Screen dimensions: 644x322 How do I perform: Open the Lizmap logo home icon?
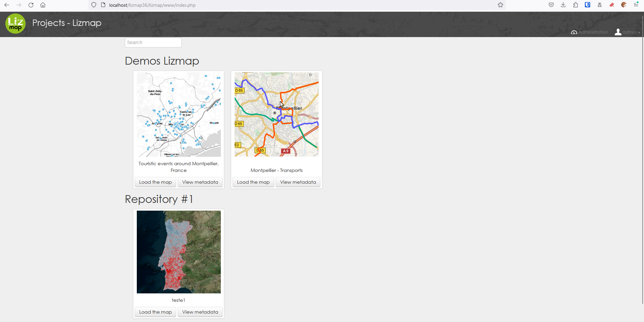tap(15, 24)
